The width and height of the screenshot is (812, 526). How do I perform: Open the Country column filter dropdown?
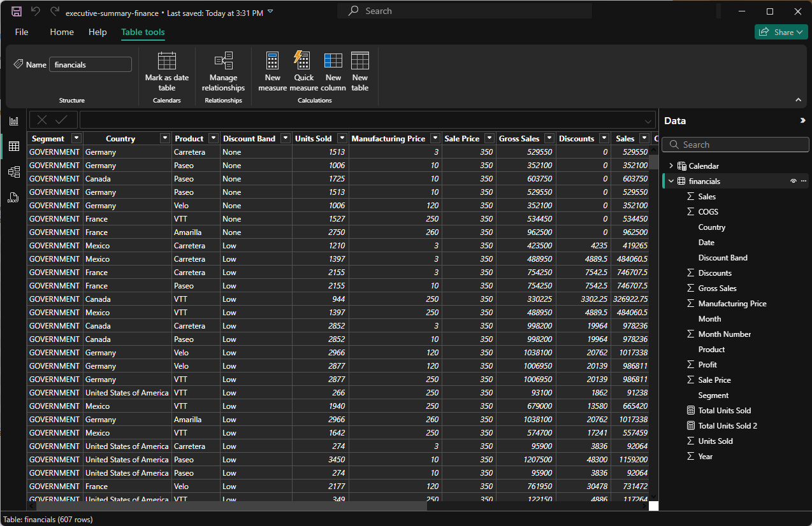pos(165,138)
